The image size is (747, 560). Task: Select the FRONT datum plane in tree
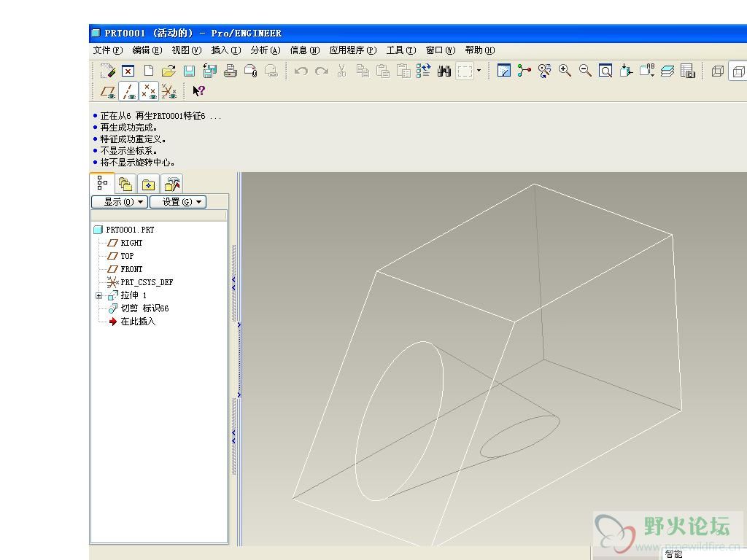click(131, 269)
